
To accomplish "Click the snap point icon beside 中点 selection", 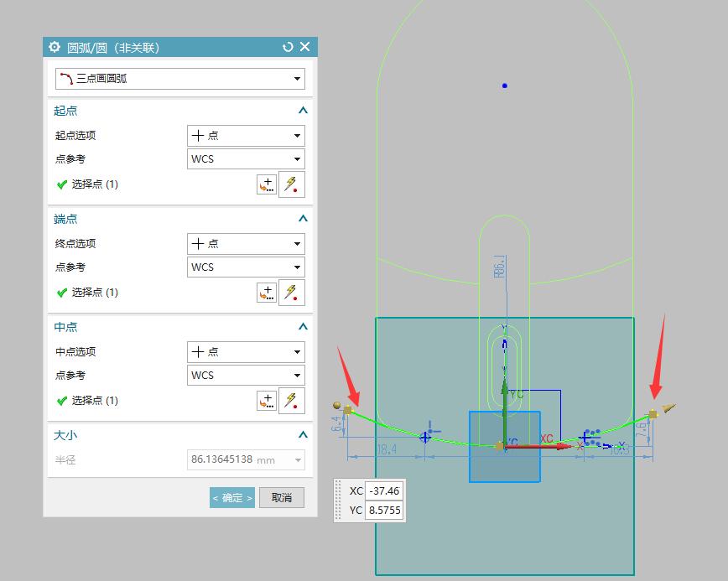I will point(292,400).
